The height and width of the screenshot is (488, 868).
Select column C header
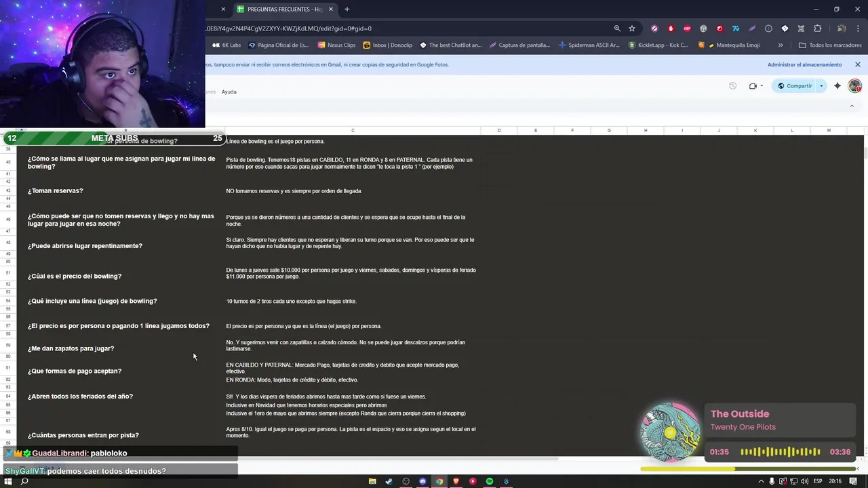pos(353,130)
